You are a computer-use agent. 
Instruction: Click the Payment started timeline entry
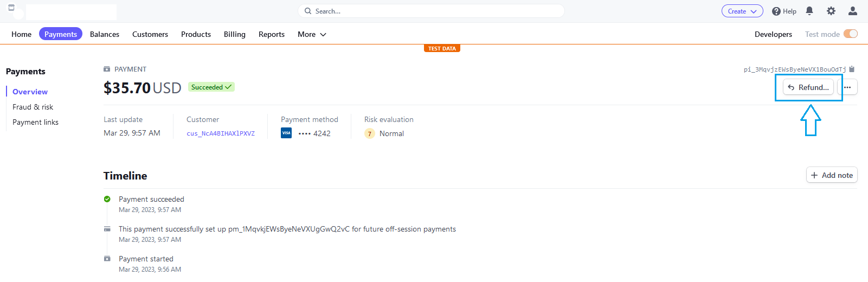(x=146, y=259)
